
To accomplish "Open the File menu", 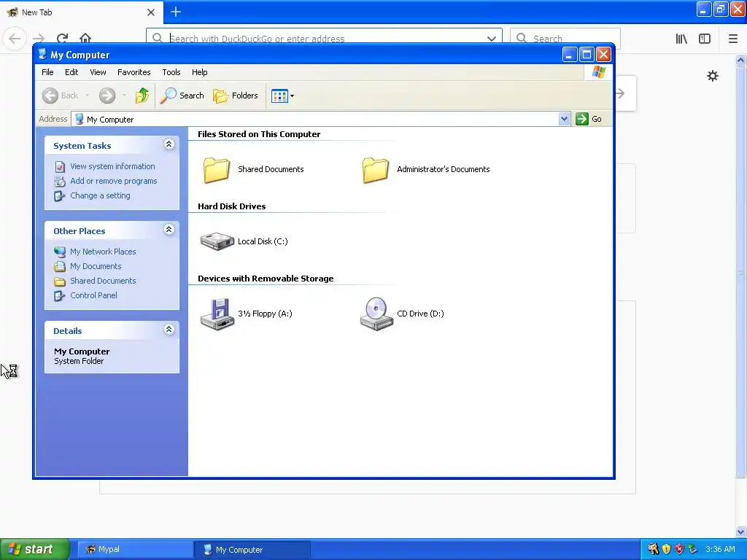I will [47, 72].
